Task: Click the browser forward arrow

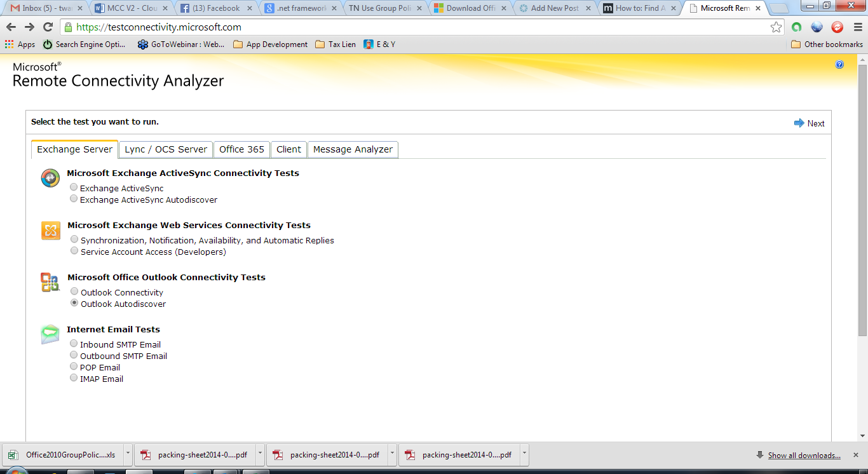Action: [x=29, y=27]
